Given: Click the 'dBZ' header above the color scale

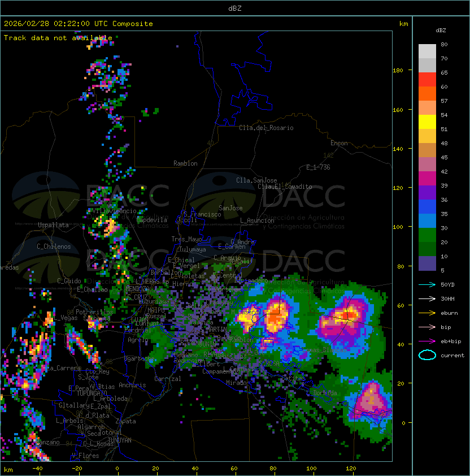Looking at the screenshot, I should point(441,31).
